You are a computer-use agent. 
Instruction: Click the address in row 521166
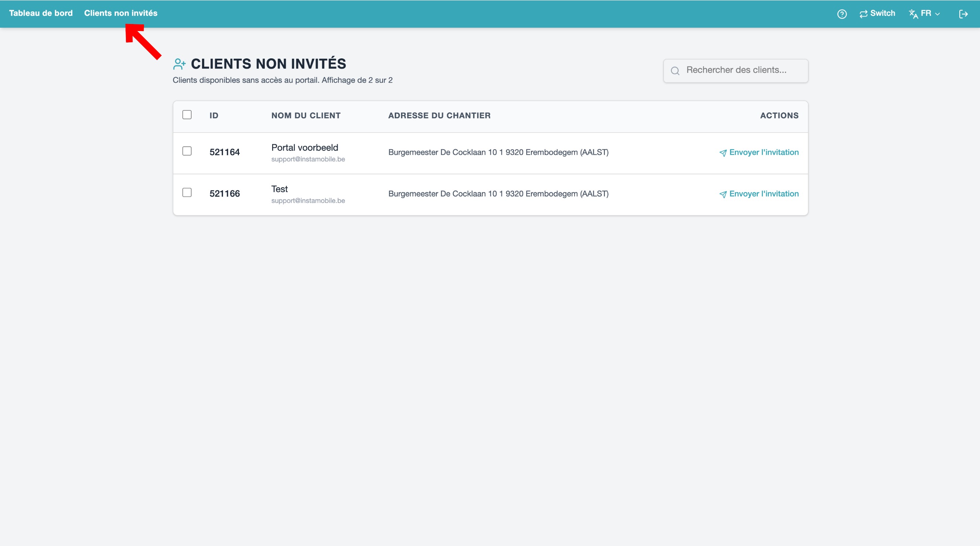pyautogui.click(x=498, y=194)
